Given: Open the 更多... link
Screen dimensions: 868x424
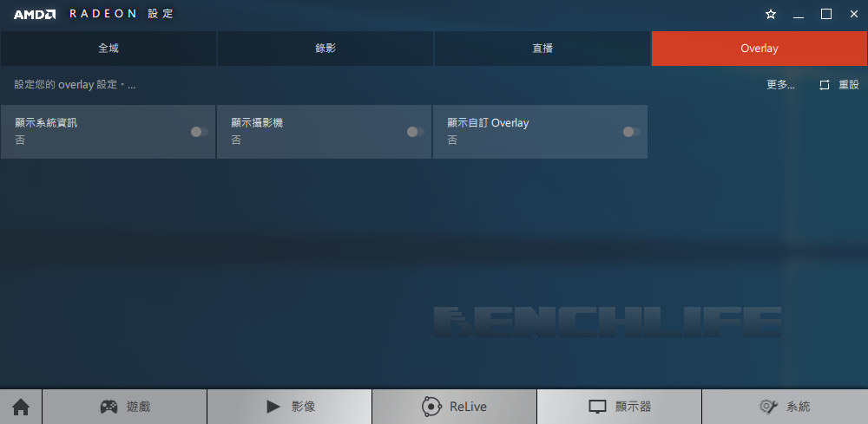Looking at the screenshot, I should pos(780,85).
